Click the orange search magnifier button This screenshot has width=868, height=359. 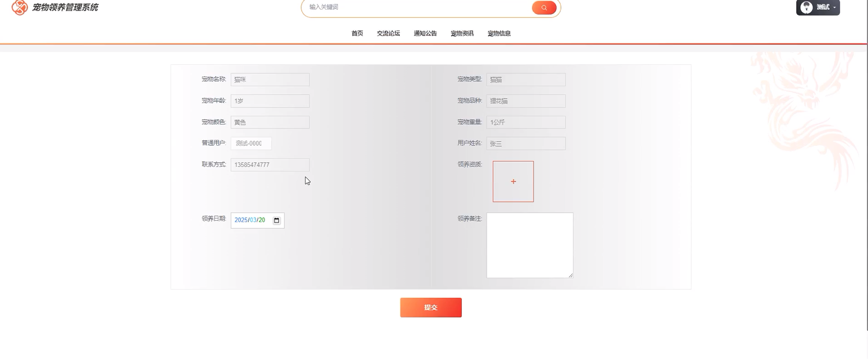pyautogui.click(x=544, y=7)
